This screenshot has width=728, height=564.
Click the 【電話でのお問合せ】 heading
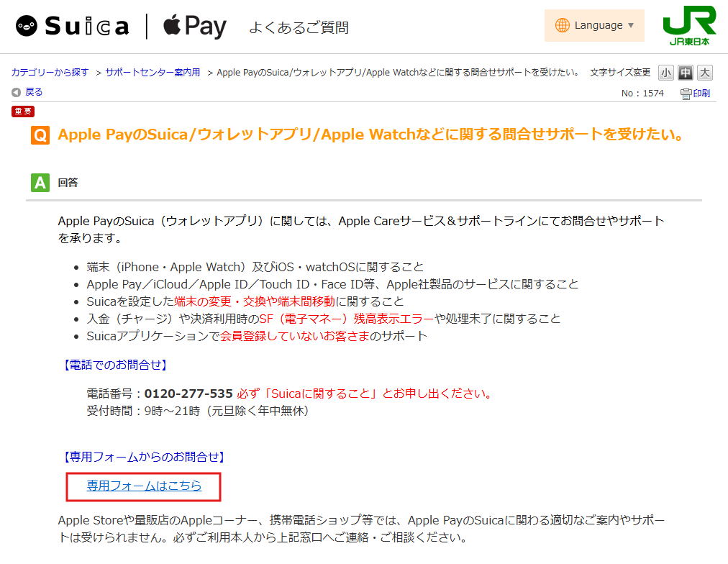114,365
